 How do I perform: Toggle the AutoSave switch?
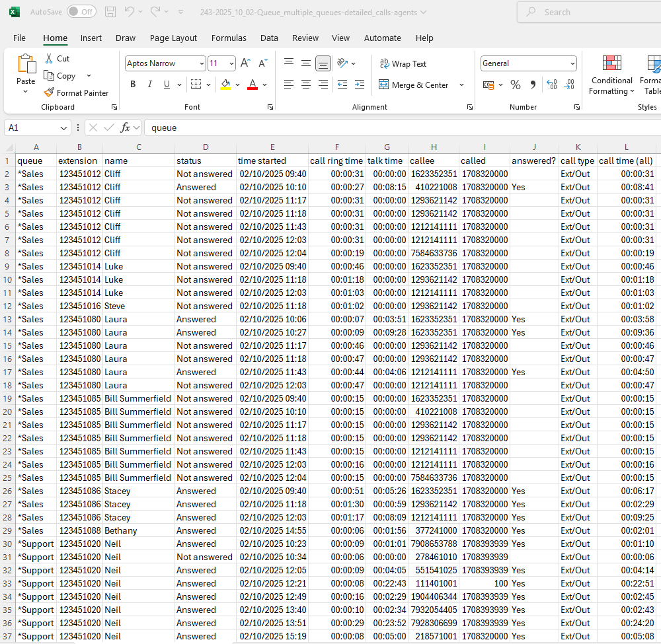[81, 12]
